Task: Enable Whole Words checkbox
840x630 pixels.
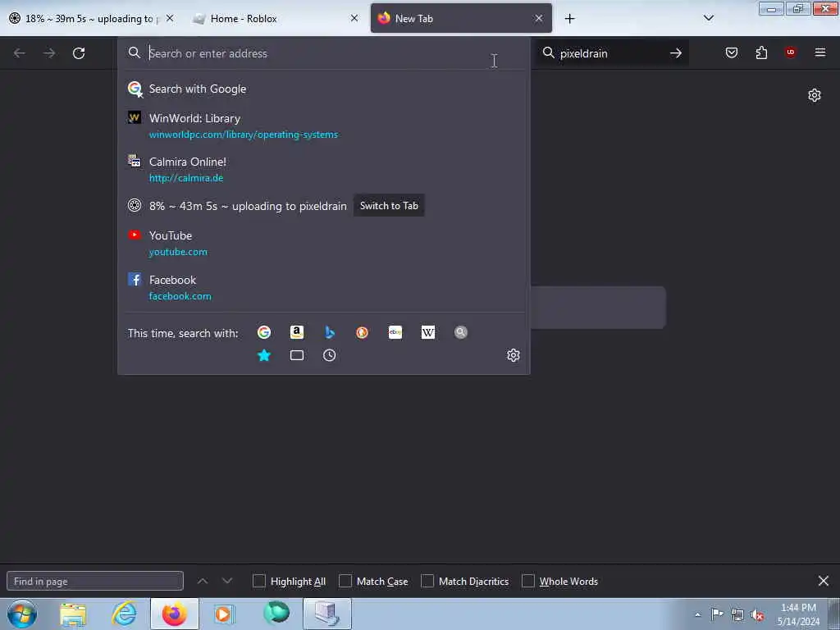Action: coord(528,582)
